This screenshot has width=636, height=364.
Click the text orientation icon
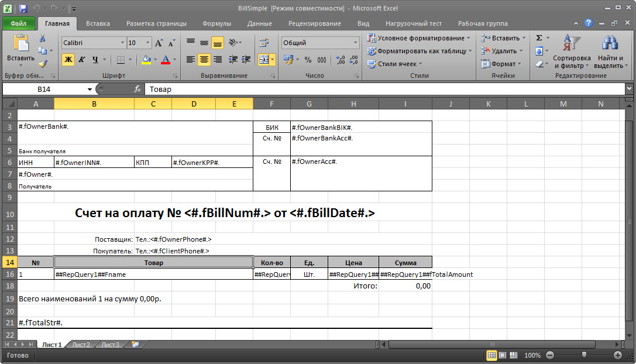pos(233,42)
